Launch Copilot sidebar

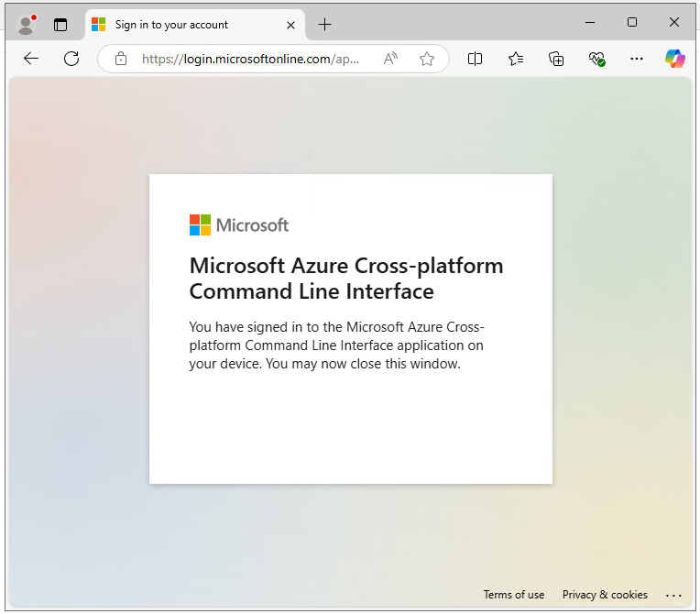pos(674,59)
